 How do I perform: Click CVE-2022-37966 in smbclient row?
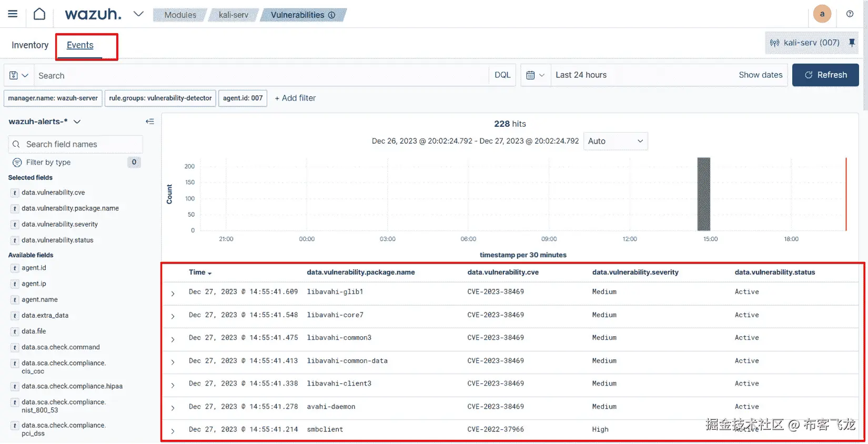point(496,429)
